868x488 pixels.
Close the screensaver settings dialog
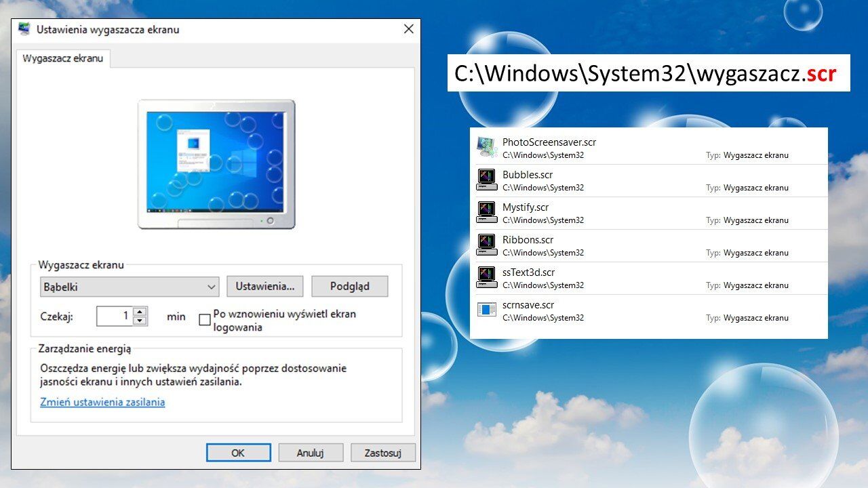tap(408, 29)
